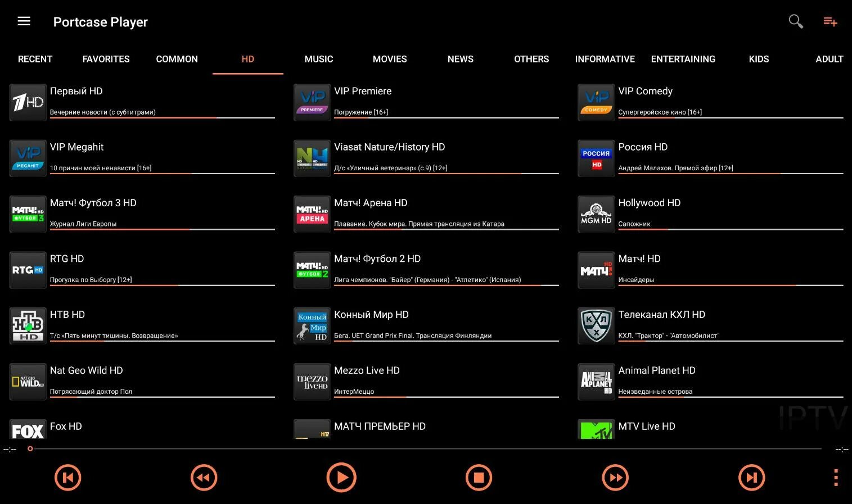
Task: Click the add playlist icon
Action: pyautogui.click(x=830, y=22)
